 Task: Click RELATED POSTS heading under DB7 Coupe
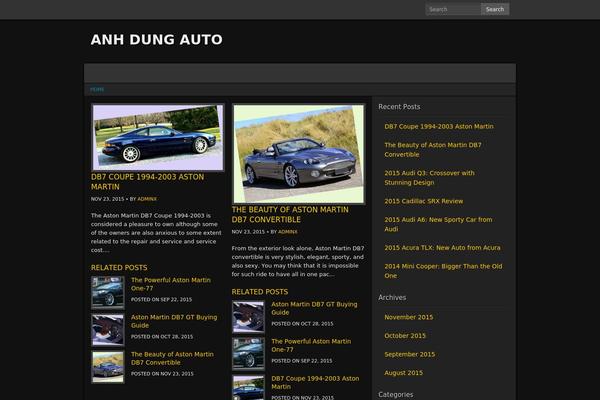coord(119,268)
